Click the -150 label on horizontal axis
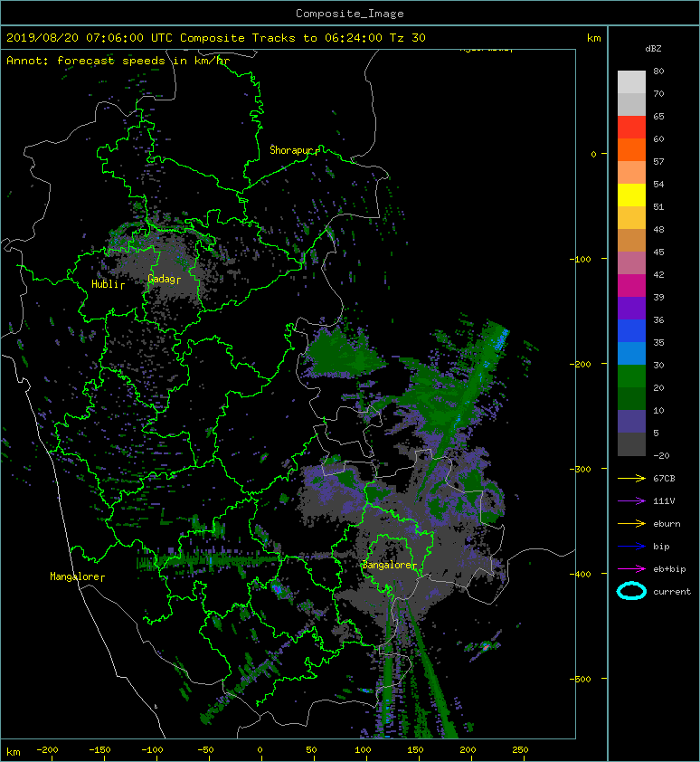700x762 pixels. tap(99, 750)
